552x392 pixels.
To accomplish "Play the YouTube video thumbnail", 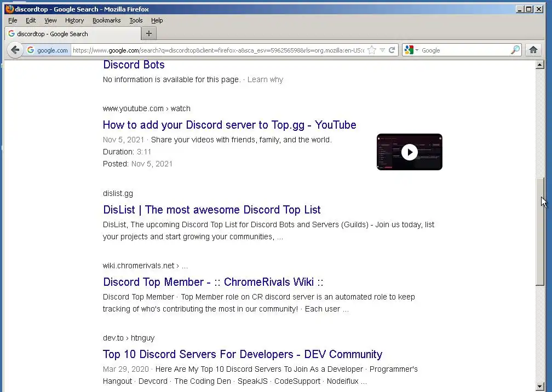I will click(x=410, y=152).
